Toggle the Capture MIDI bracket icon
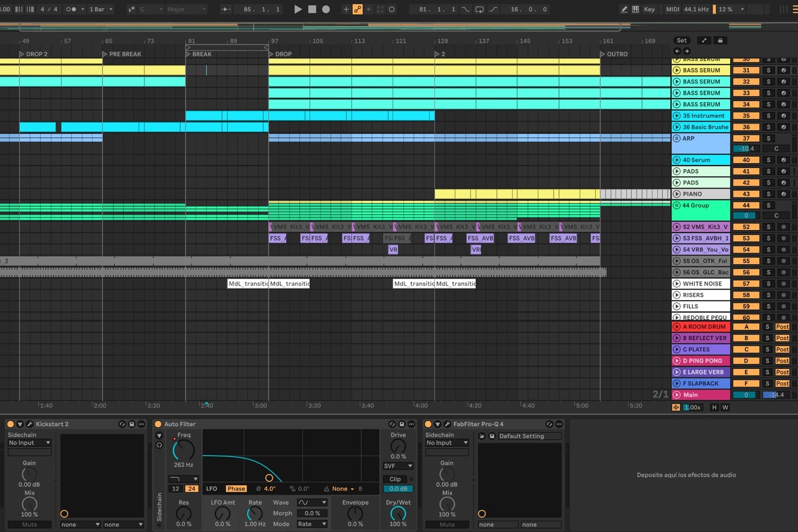This screenshot has height=532, width=798. pos(380,9)
